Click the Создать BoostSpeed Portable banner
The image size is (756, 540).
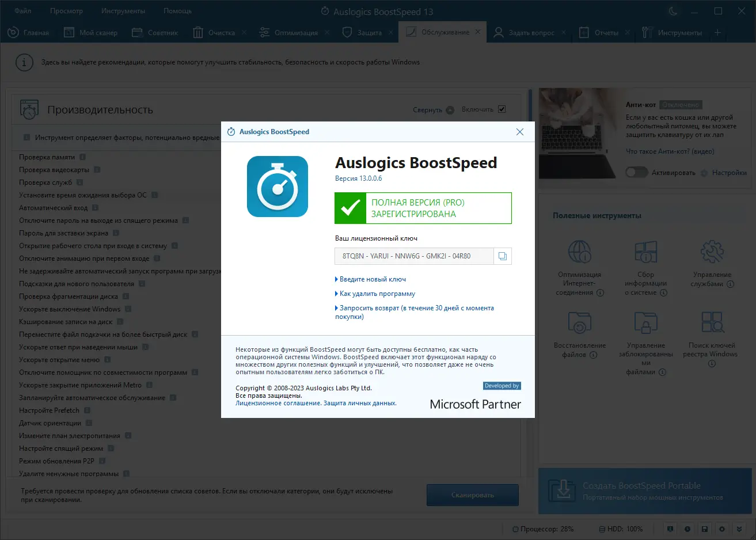(645, 491)
